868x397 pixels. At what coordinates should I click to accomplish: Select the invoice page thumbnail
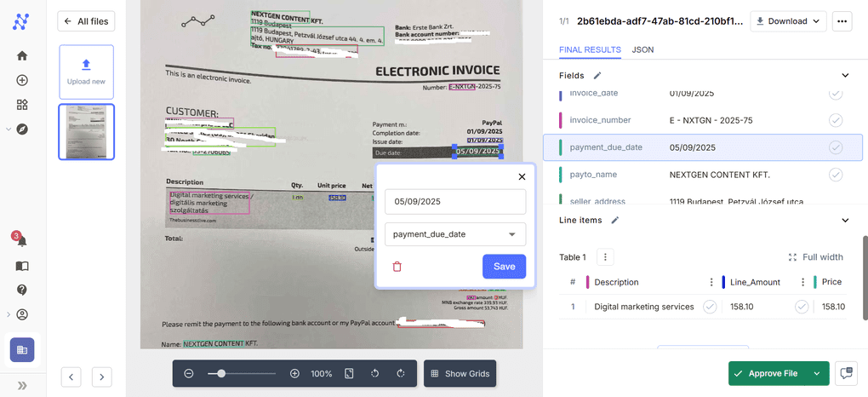coord(86,132)
